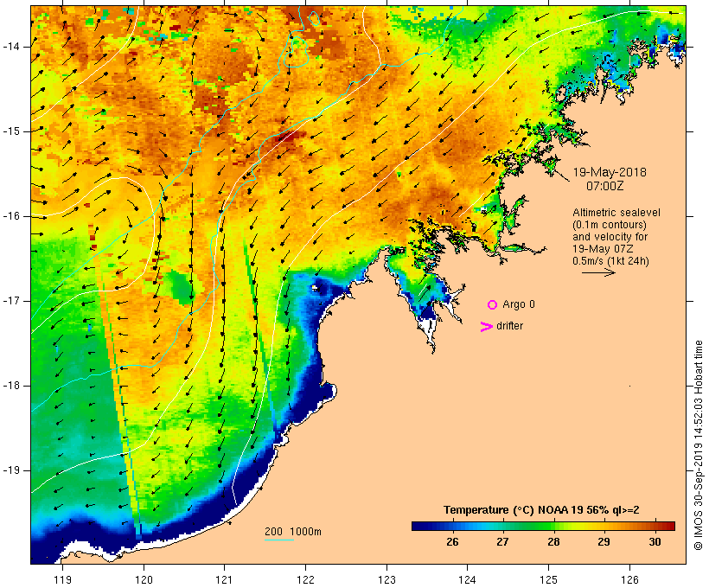709x588 pixels.
Task: Click the 0.5m/s velocity scale arrow
Action: (x=598, y=272)
